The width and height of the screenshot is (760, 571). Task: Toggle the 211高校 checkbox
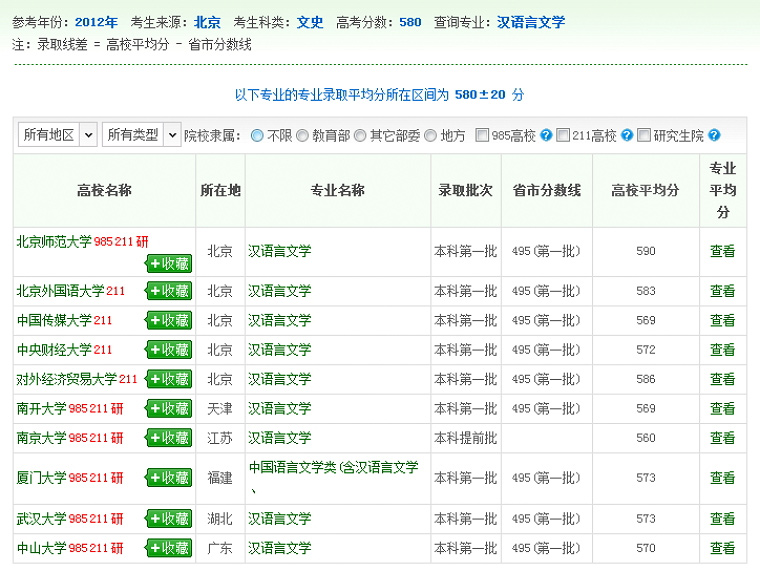pyautogui.click(x=563, y=135)
